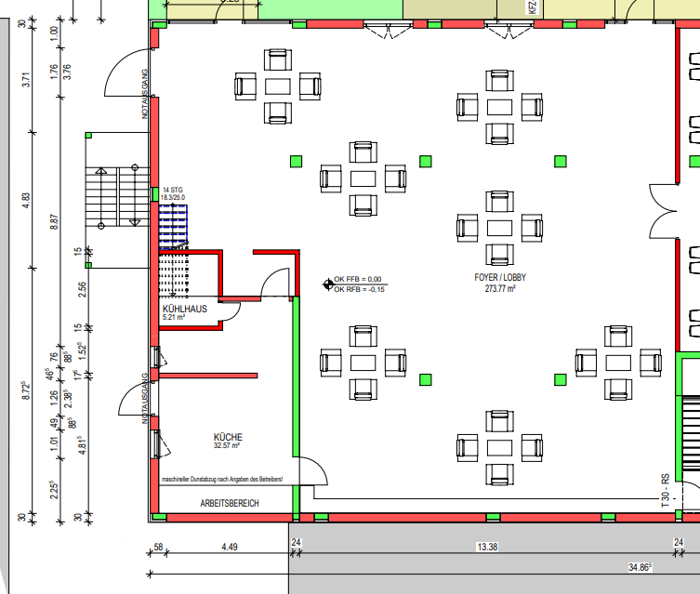The width and height of the screenshot is (700, 594).
Task: Click the 1.76 dimension value
Action: click(x=54, y=72)
